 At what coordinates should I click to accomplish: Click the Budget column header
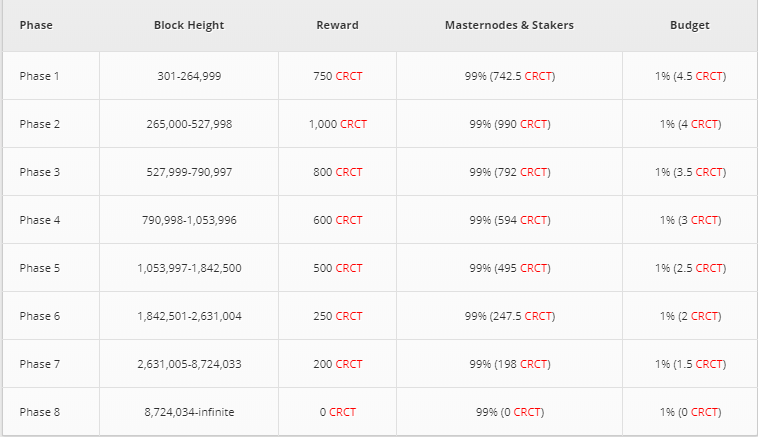689,25
